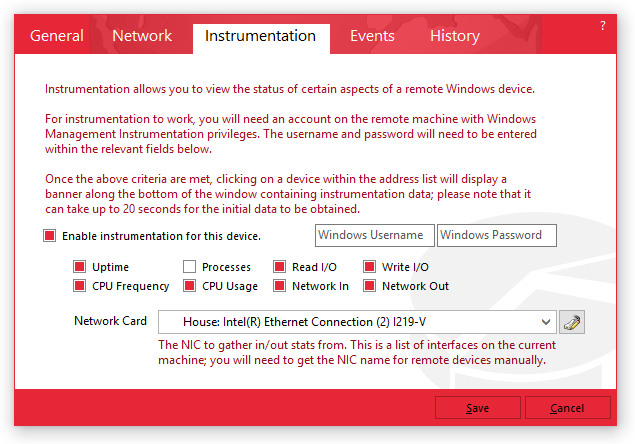
Task: Expand the Network Card dropdown arrow
Action: (x=545, y=322)
